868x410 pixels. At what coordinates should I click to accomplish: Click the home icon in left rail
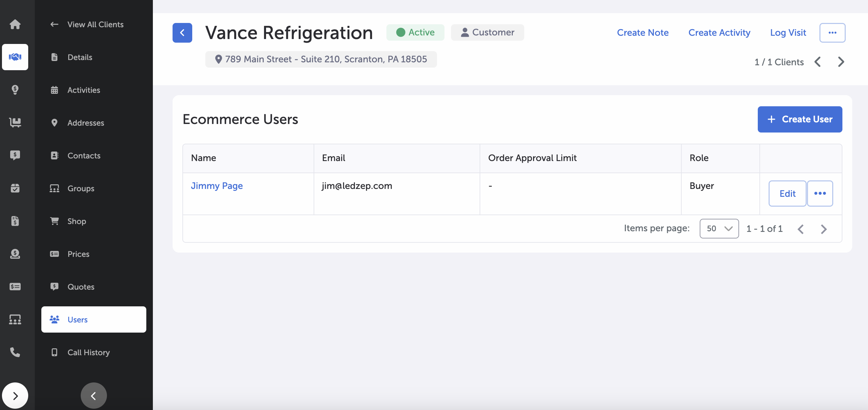[x=15, y=24]
